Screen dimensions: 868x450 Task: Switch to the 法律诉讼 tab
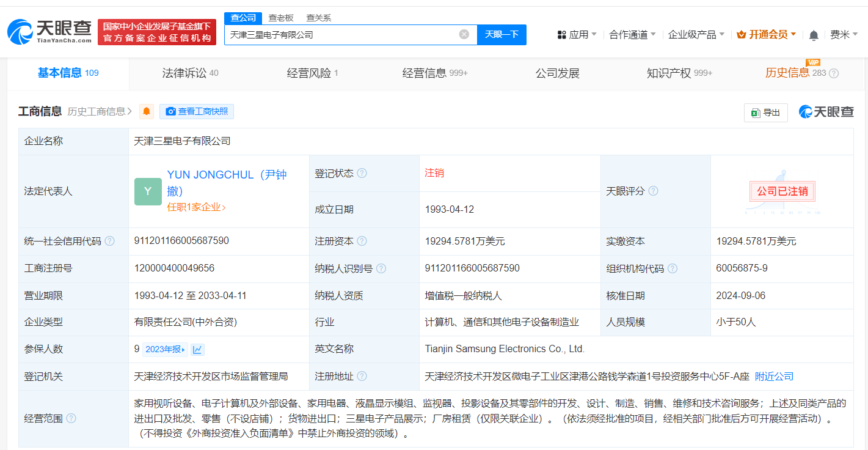[190, 73]
